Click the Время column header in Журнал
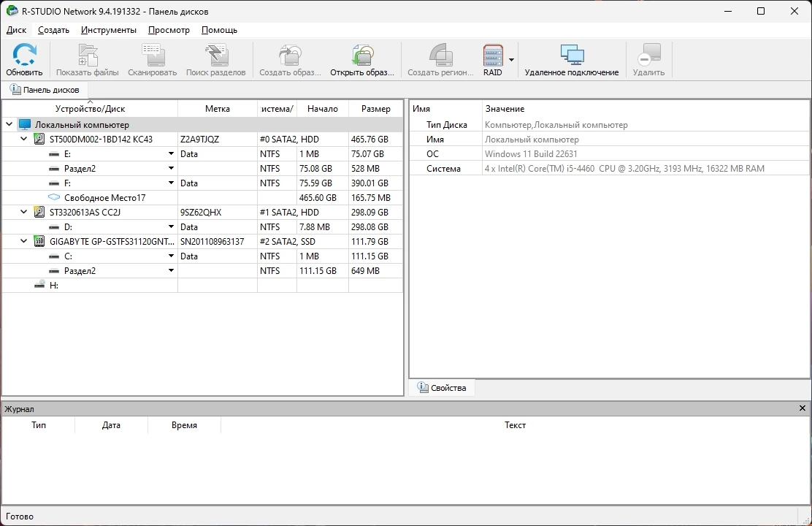Viewport: 812px width, 526px height. [x=184, y=425]
